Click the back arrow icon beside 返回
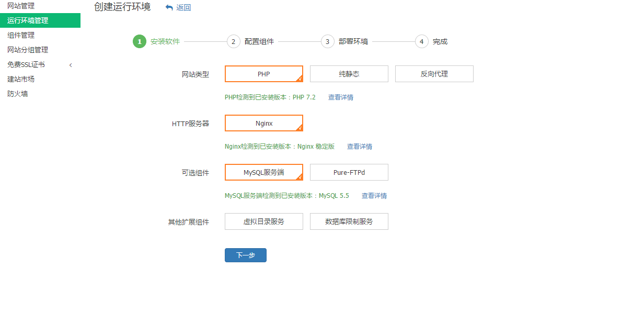 click(x=169, y=8)
